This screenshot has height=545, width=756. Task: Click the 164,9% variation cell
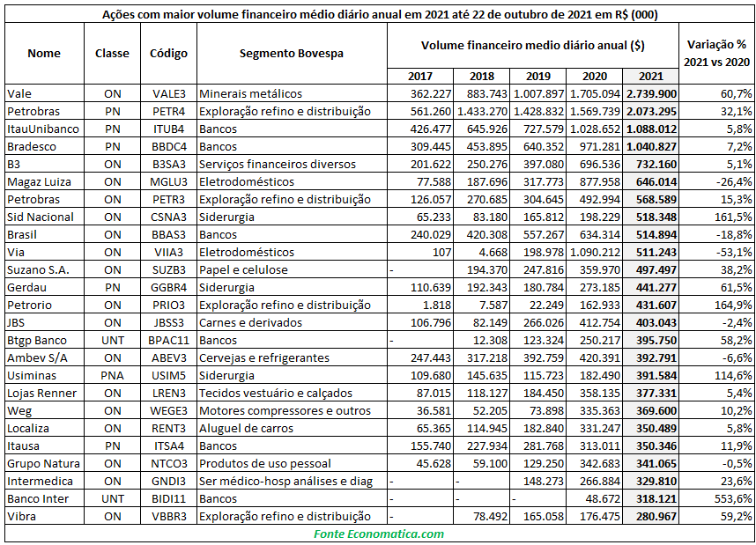(716, 305)
